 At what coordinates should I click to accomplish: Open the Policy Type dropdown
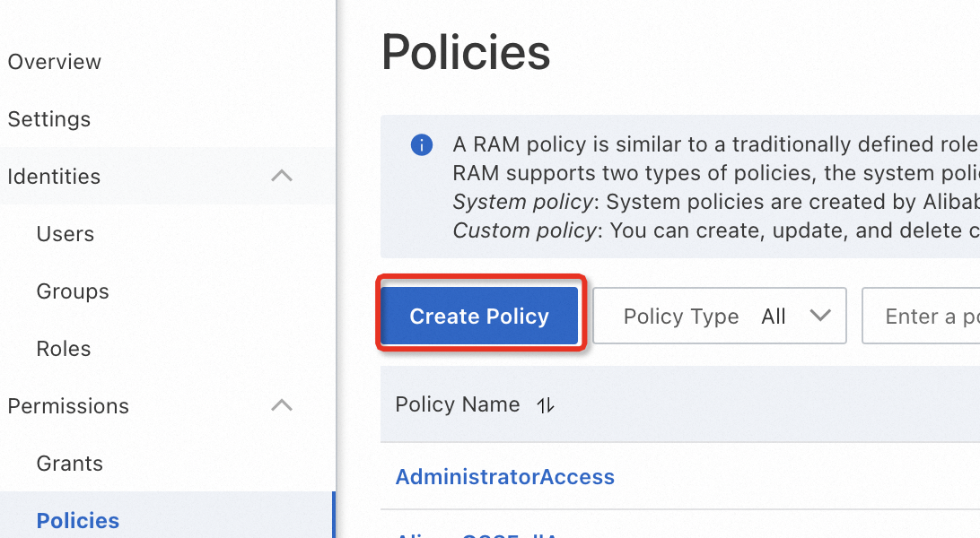pos(720,317)
